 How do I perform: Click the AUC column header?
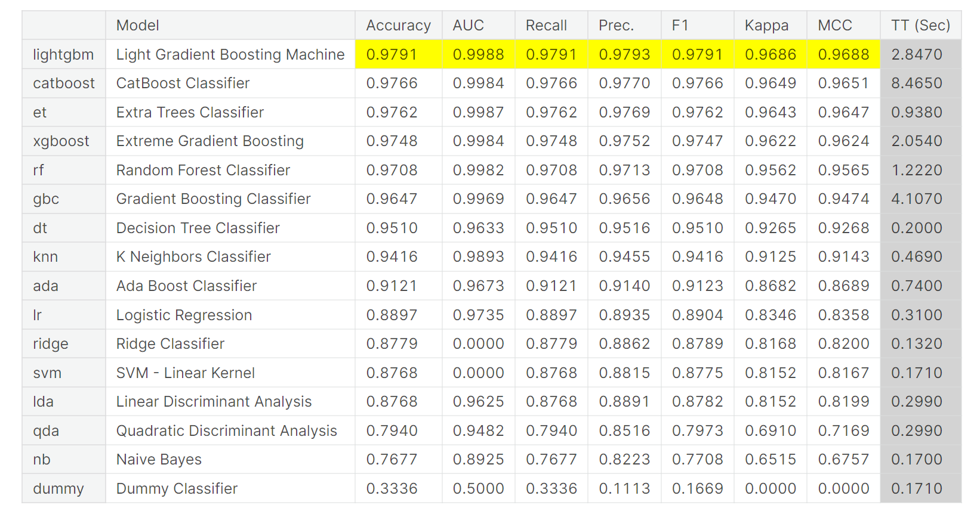468,26
